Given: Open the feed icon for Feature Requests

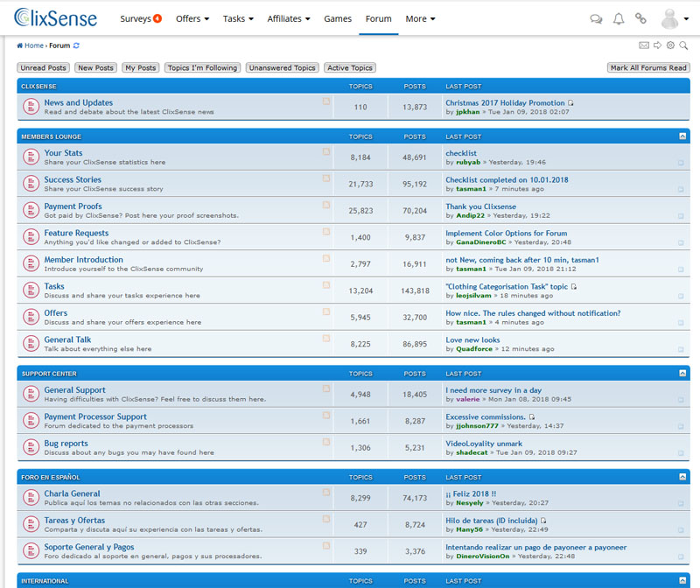Looking at the screenshot, I should [x=326, y=232].
